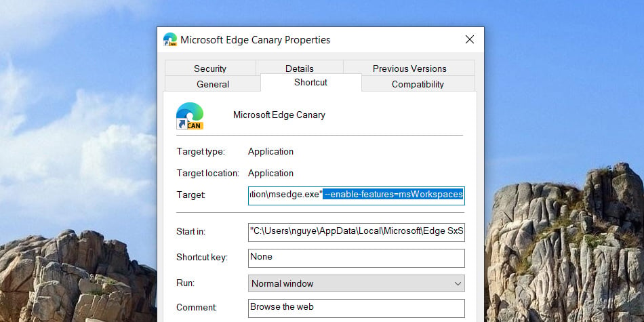Click the Shortcut key label

pos(201,258)
